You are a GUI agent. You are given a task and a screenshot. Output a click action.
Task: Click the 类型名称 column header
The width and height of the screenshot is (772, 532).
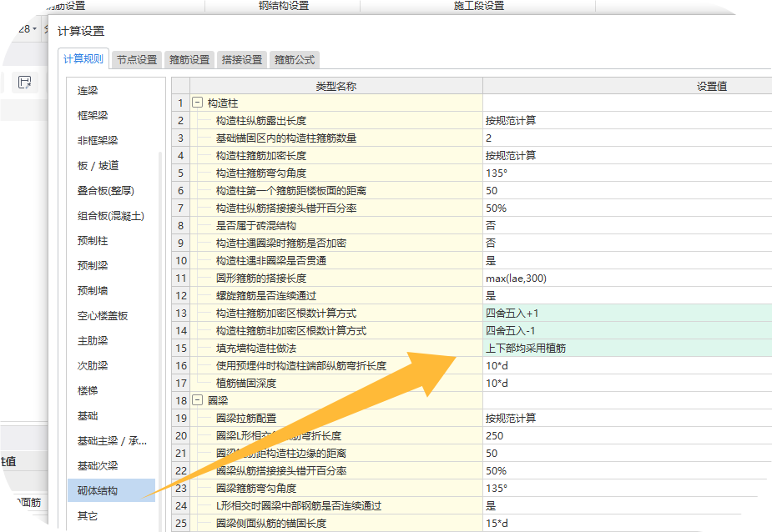[336, 86]
